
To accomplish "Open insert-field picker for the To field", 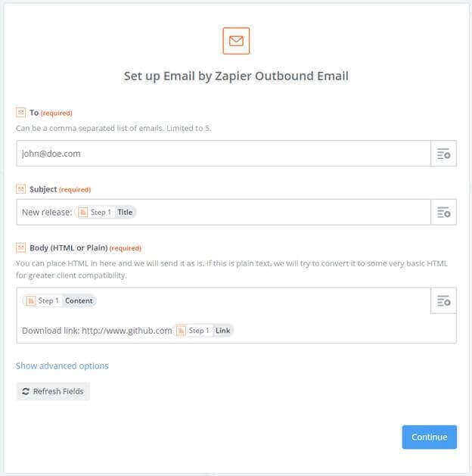I will point(443,154).
